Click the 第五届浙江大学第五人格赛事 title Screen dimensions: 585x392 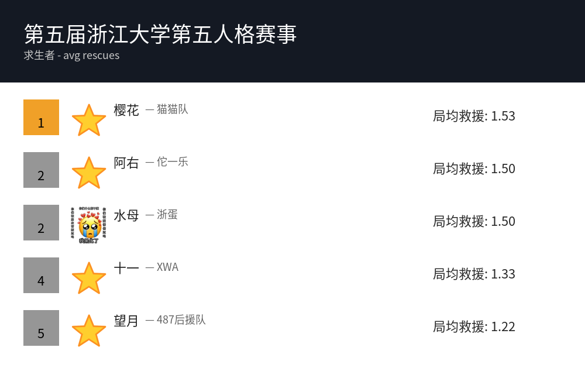pos(161,34)
